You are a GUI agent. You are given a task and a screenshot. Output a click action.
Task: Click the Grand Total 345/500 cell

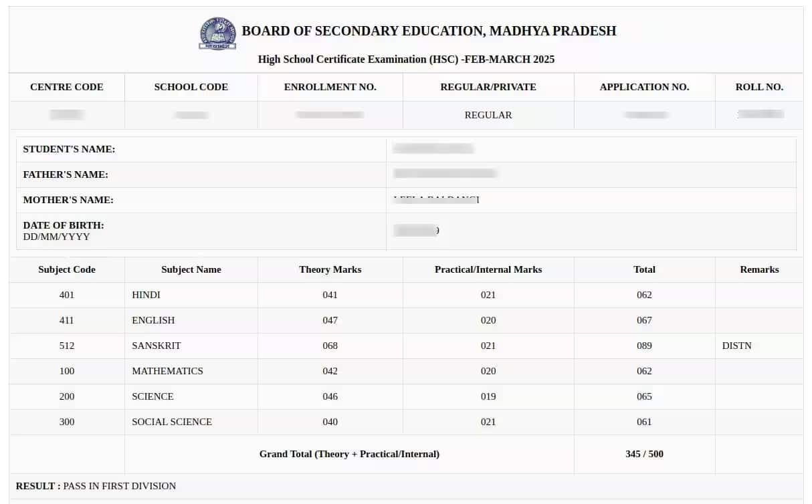(x=644, y=454)
